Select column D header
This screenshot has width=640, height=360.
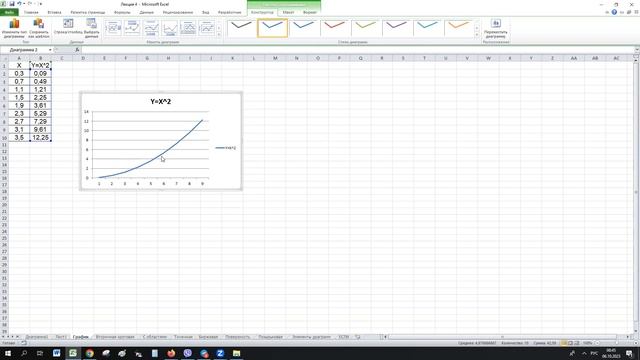click(x=83, y=58)
